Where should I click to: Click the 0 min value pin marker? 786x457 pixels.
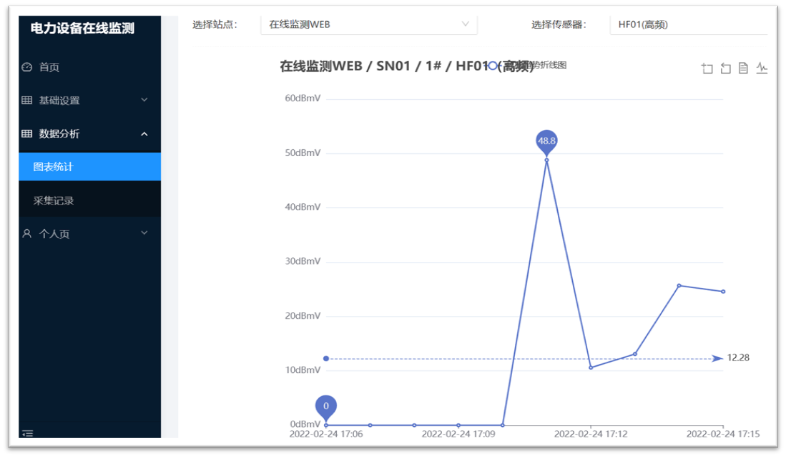(325, 406)
